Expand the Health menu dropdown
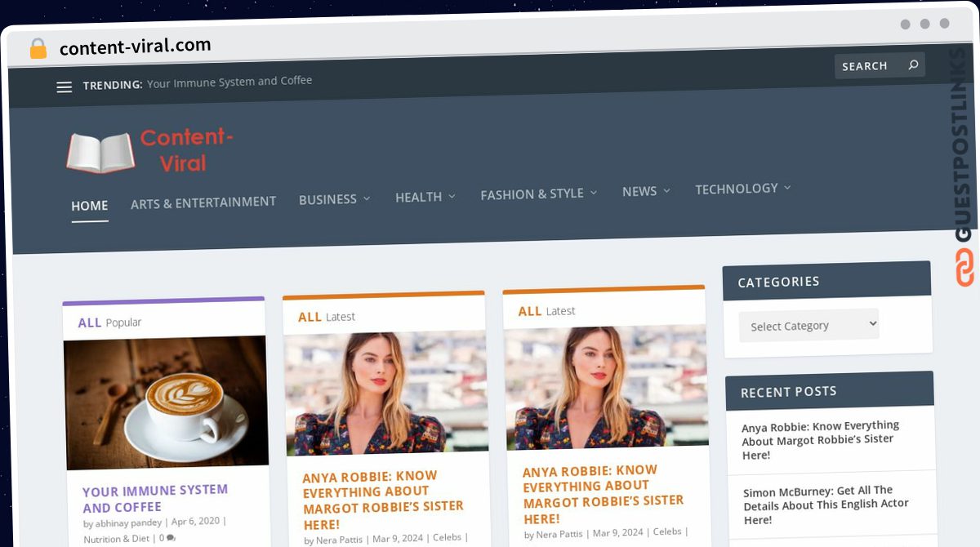This screenshot has height=547, width=980. (x=425, y=197)
